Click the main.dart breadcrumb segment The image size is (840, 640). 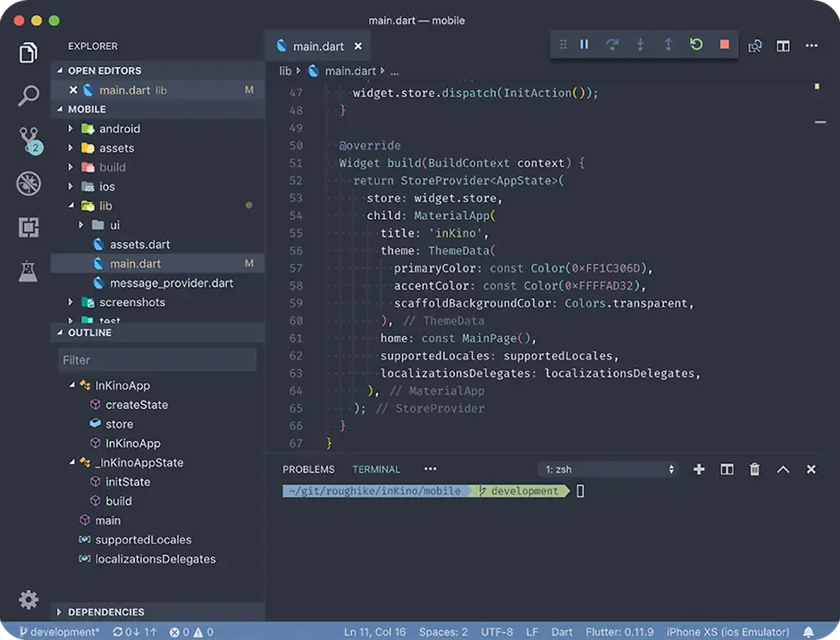[349, 71]
